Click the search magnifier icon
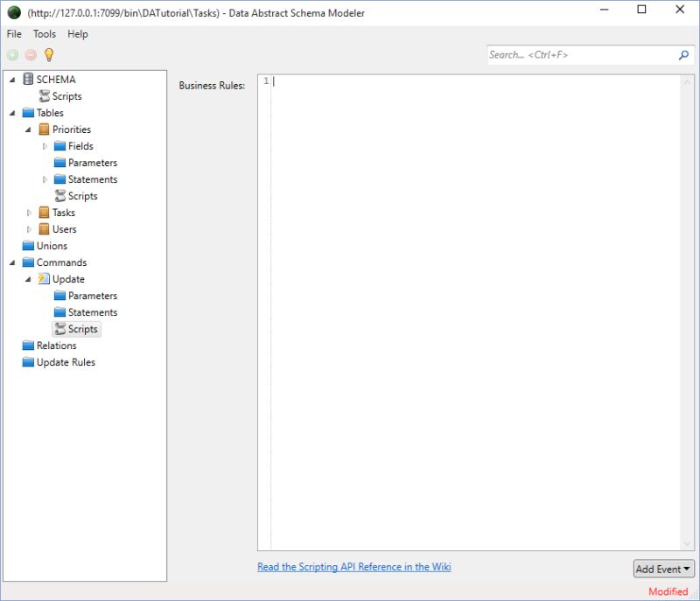Screen dimensions: 700x601 683,55
